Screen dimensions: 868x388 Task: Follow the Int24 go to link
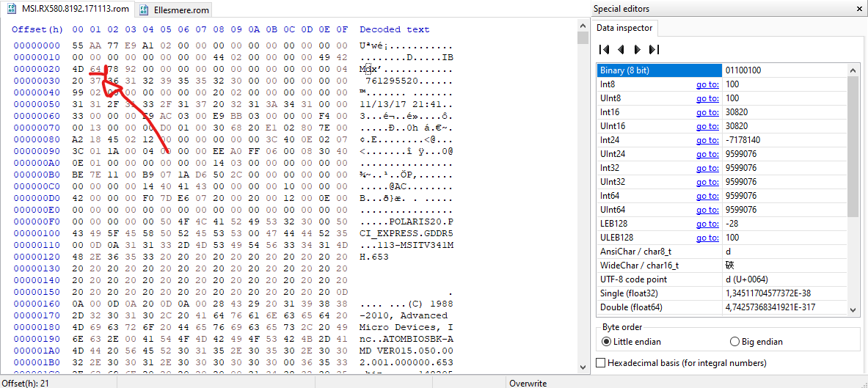pyautogui.click(x=707, y=140)
